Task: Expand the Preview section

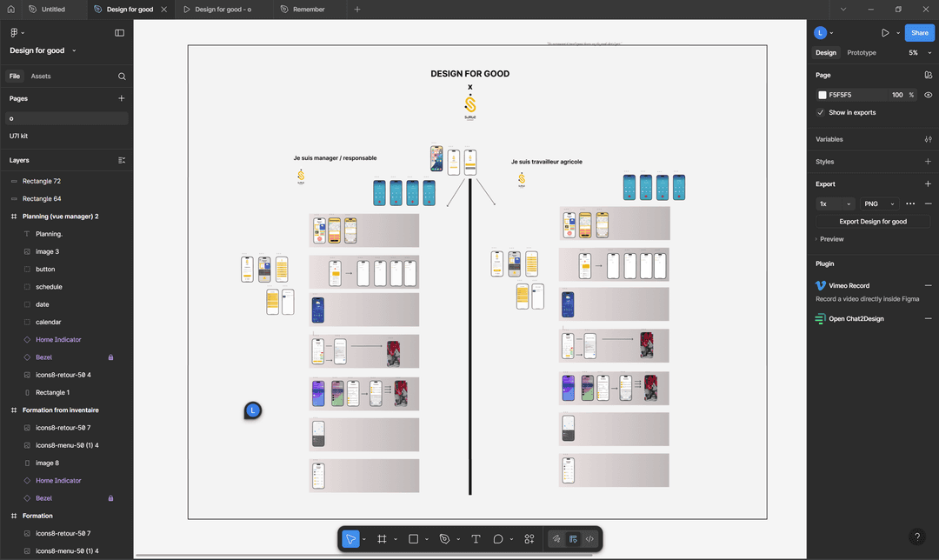Action: point(829,238)
